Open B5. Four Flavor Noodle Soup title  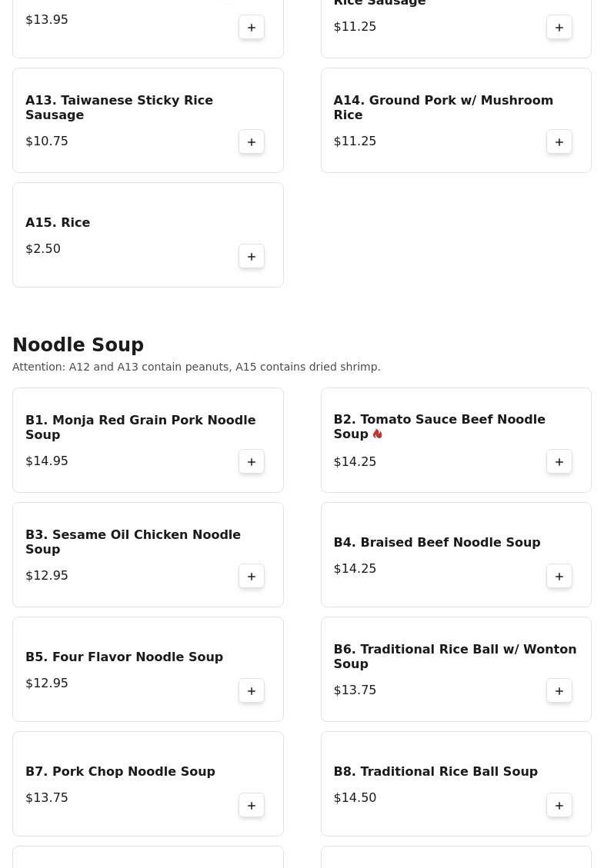(x=124, y=657)
